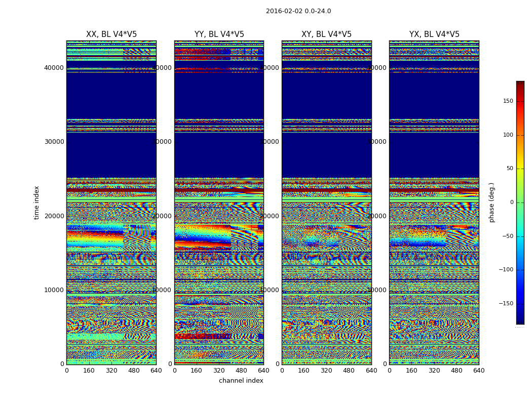Click the colorbar tick label 100
Image resolution: width=532 pixels, height=405 pixels.
pos(508,135)
